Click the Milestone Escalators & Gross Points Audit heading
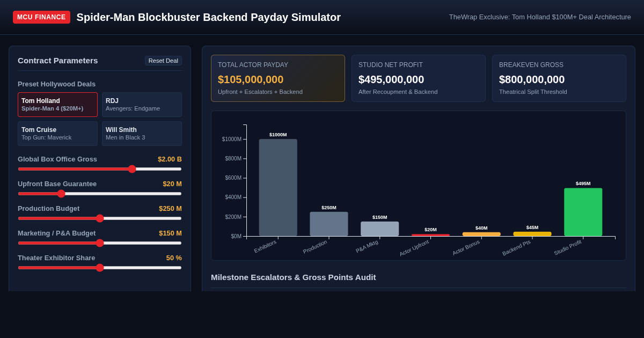This screenshot has width=644, height=338. pos(294,277)
